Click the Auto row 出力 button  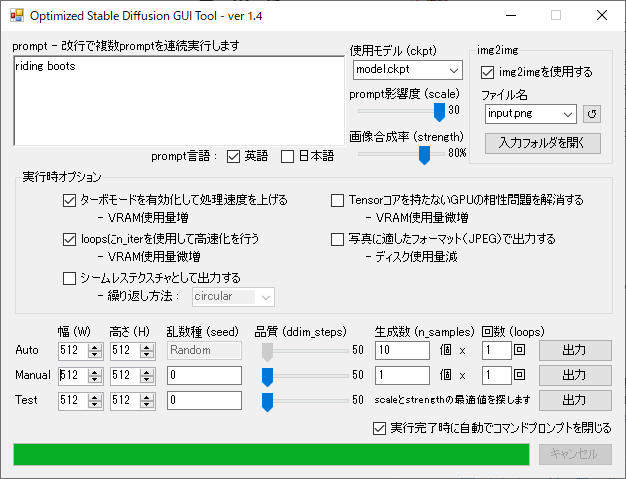tap(575, 350)
